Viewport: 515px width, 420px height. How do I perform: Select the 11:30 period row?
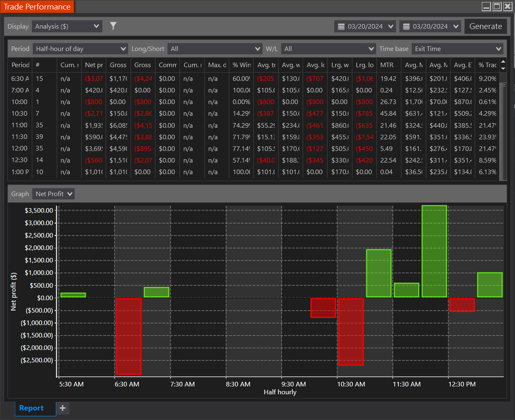pyautogui.click(x=254, y=137)
